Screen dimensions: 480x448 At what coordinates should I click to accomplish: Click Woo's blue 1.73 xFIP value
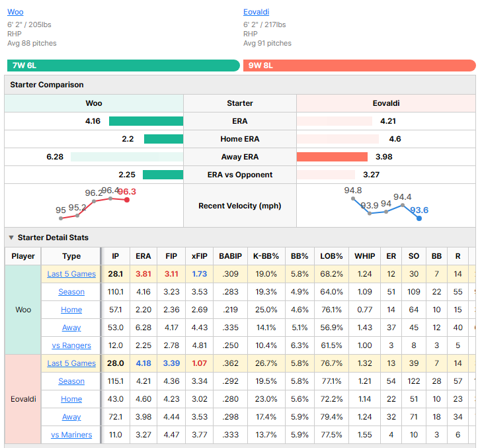tap(199, 274)
